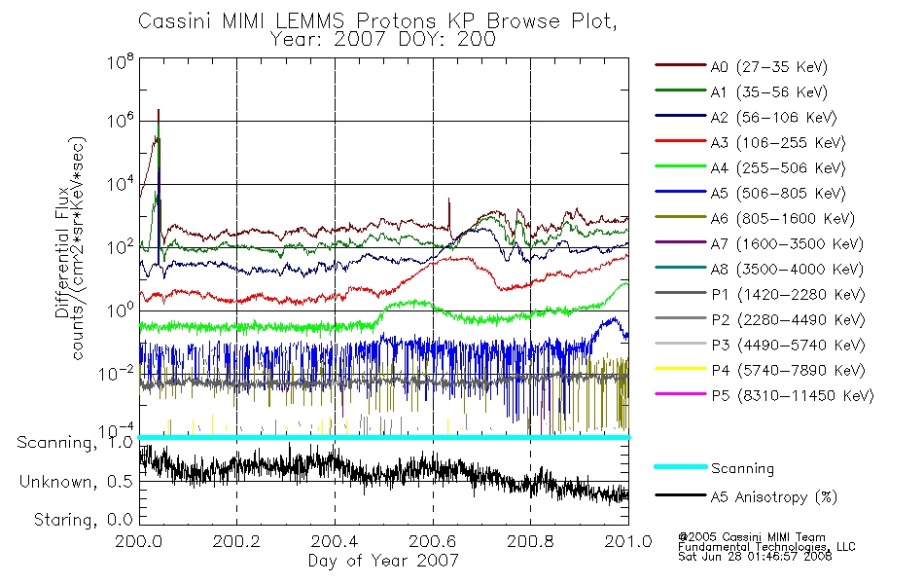
Task: Click the A0 (27-35 KeV) legend label
Action: 768,67
